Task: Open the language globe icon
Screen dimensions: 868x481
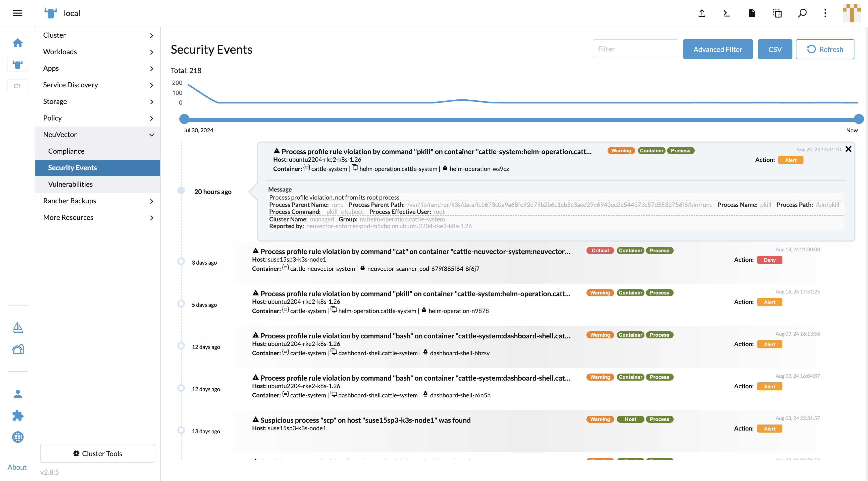Action: click(x=18, y=437)
